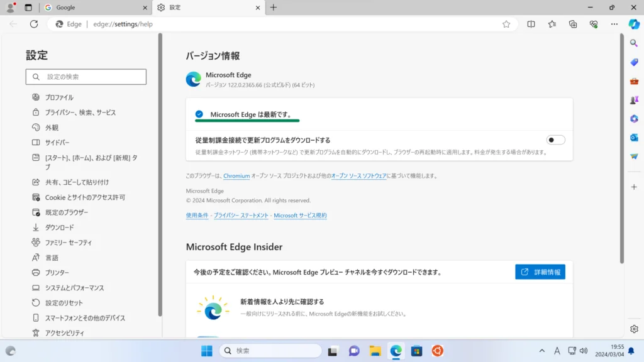This screenshot has width=644, height=362.
Task: Click the Windows Start button in the taskbar
Action: (x=207, y=351)
